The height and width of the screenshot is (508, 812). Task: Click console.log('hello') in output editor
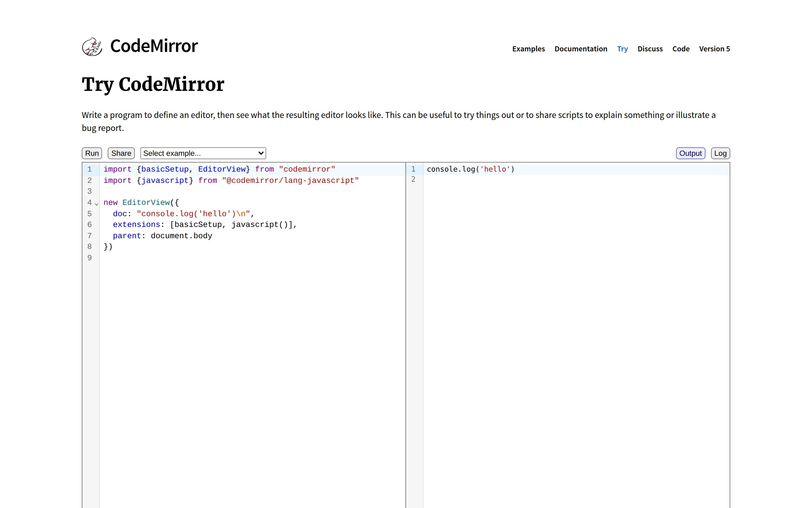(470, 169)
